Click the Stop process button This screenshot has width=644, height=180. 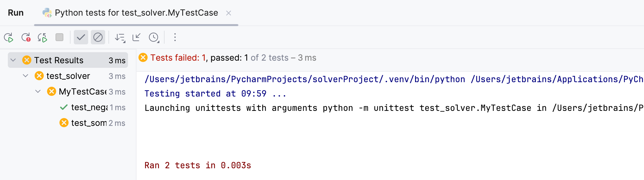(x=59, y=37)
